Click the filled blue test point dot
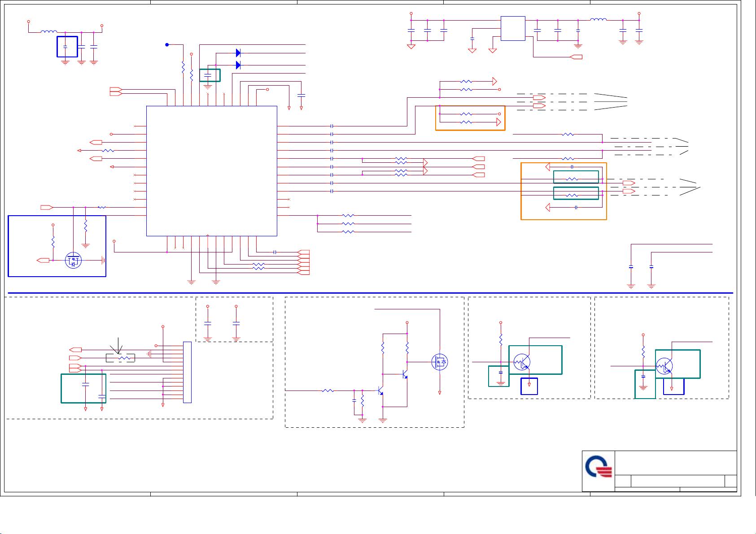756x534 pixels. [x=167, y=44]
